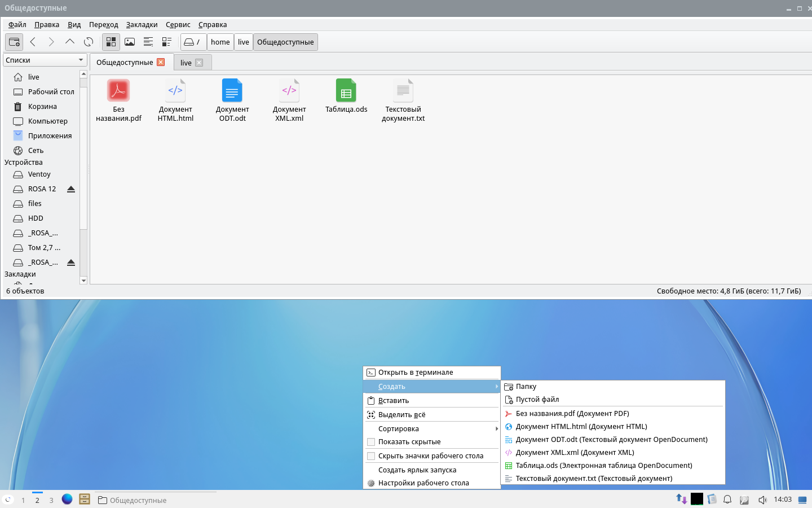Open the Файл menu
Viewport: 812px width, 508px height.
pos(17,25)
